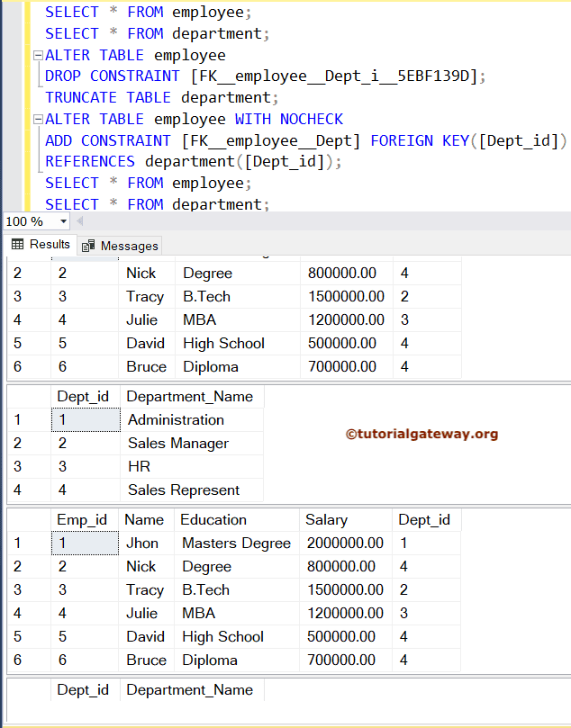This screenshot has width=571, height=728.
Task: Click the ADD CONSTRAINT FOREIGN KEY line
Action: [306, 140]
